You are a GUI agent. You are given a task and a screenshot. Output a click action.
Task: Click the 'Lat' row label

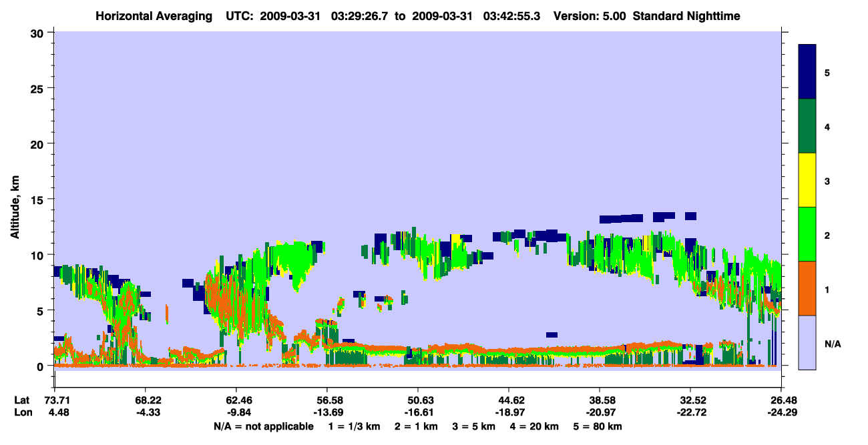pyautogui.click(x=22, y=400)
